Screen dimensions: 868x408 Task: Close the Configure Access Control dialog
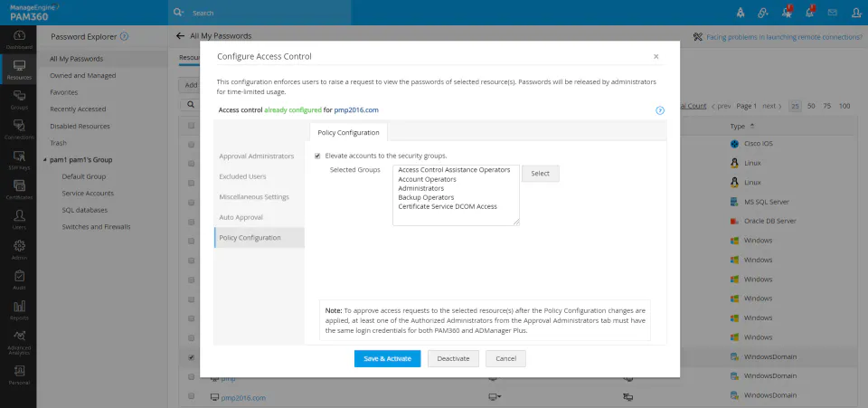click(x=656, y=56)
